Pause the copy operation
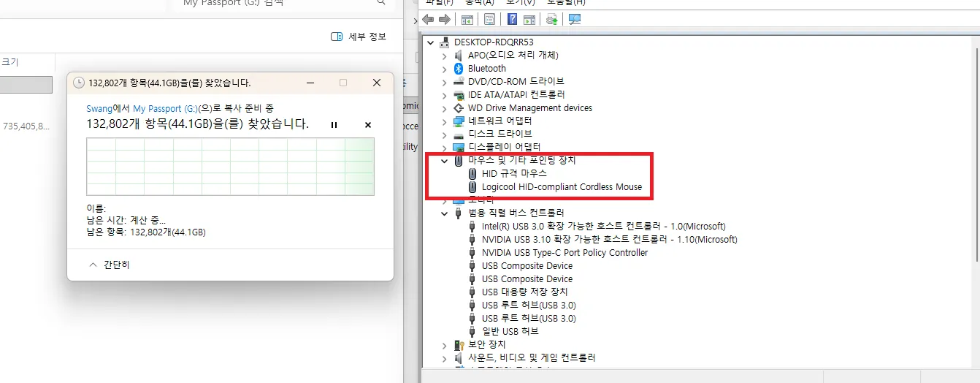The image size is (980, 383). (x=334, y=125)
